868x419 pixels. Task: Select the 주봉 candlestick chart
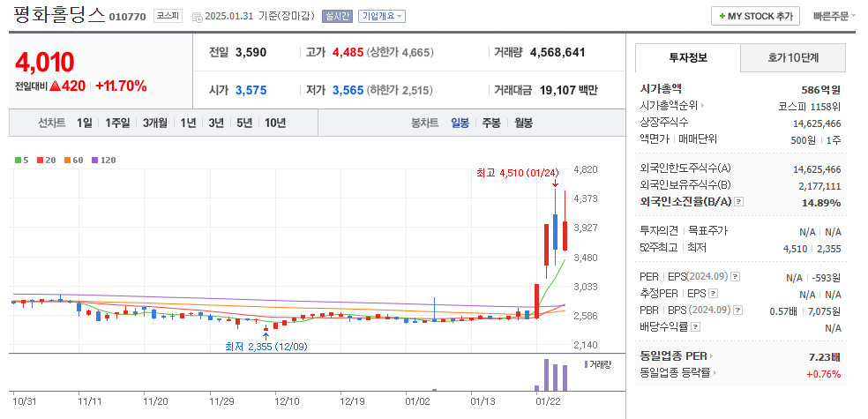tap(491, 123)
